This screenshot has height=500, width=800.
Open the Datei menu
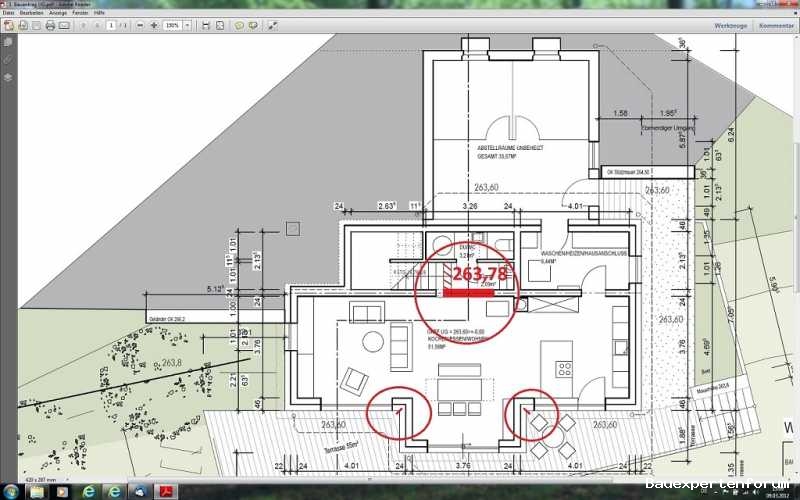(8, 12)
